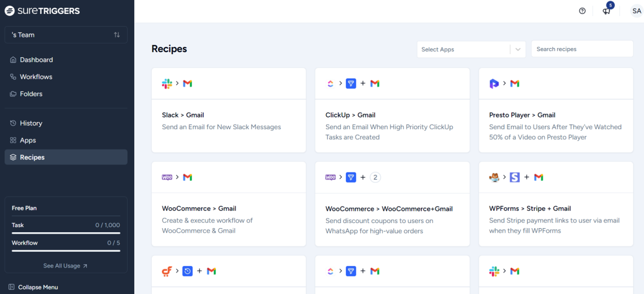Image resolution: width=644 pixels, height=294 pixels.
Task: Click the '0 / 1,000' task count
Action: click(108, 225)
